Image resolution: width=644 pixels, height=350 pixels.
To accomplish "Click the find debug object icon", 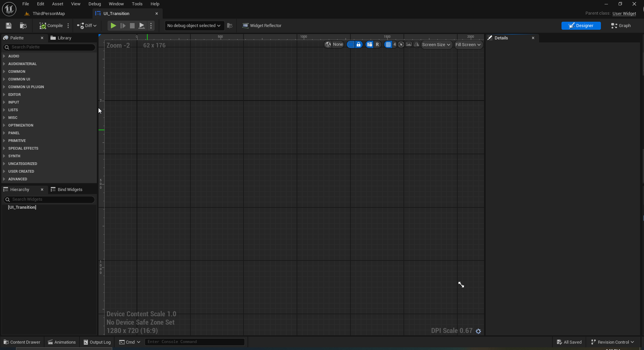I will pyautogui.click(x=230, y=26).
